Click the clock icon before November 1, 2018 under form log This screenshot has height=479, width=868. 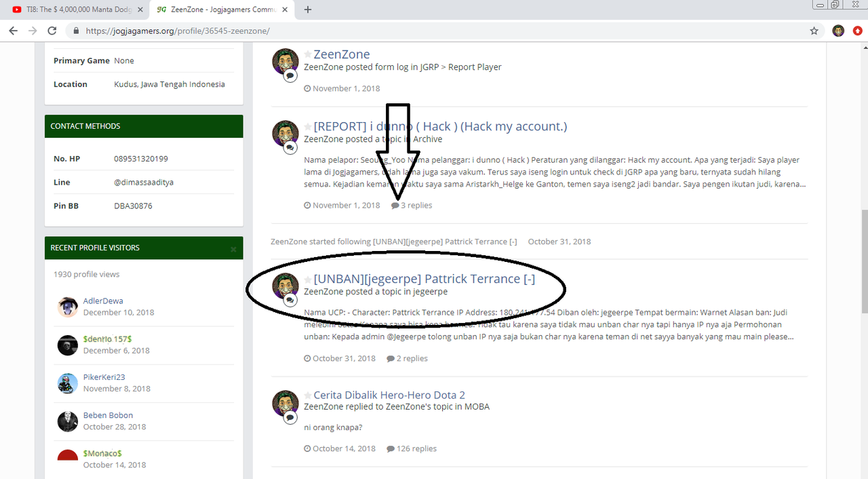coord(307,89)
